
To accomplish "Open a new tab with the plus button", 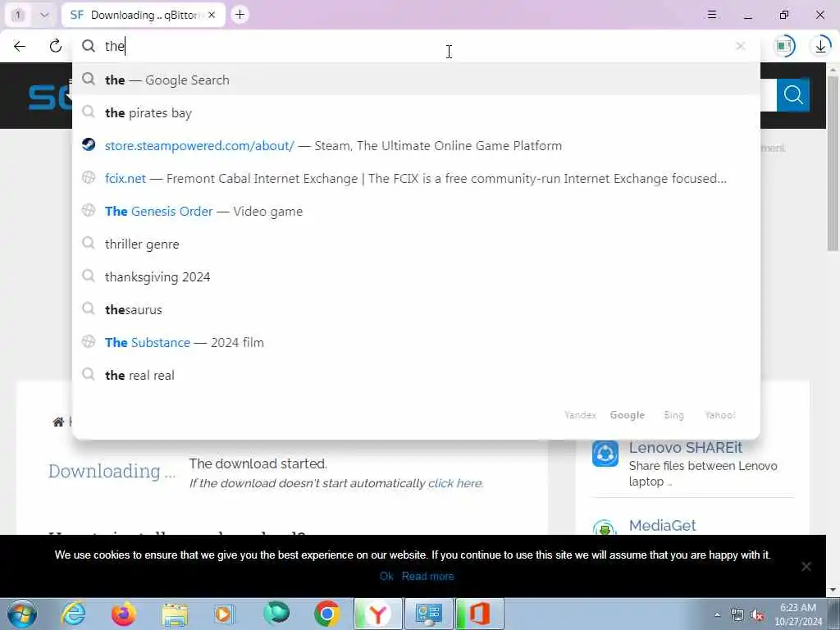I will pyautogui.click(x=240, y=15).
